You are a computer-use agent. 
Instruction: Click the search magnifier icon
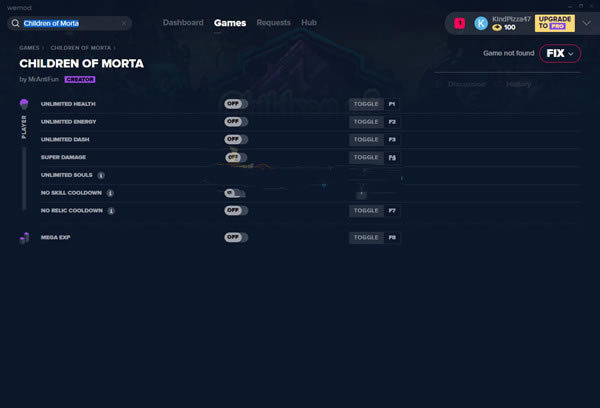point(15,23)
